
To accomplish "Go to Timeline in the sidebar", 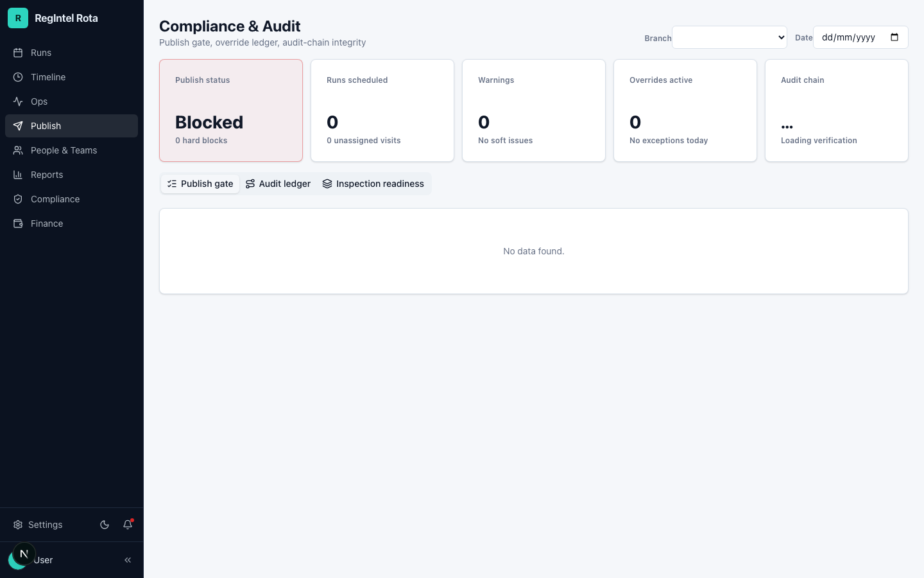I will (x=71, y=77).
